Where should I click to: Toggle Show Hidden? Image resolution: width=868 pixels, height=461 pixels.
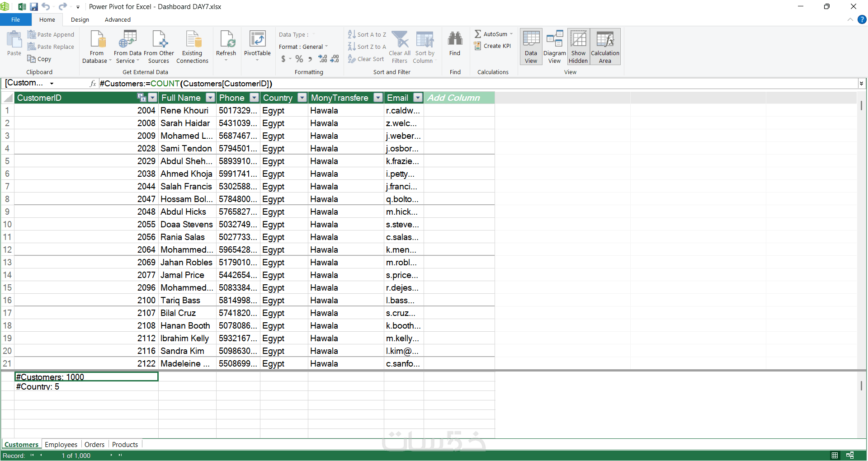click(x=578, y=47)
